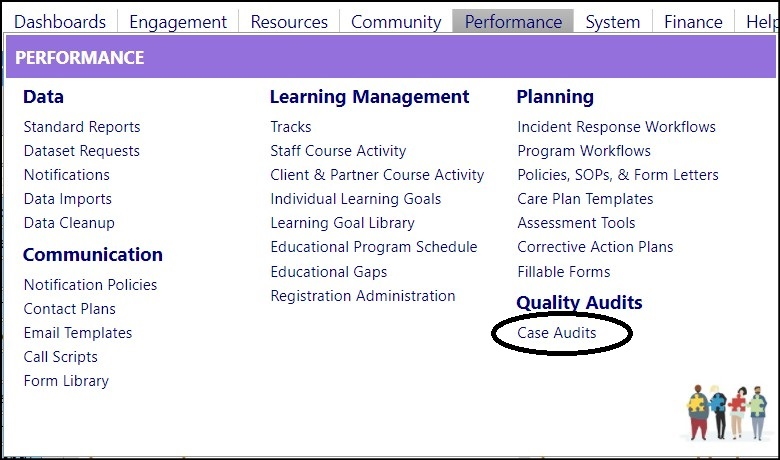Open the Community tab
780x460 pixels.
pos(396,22)
